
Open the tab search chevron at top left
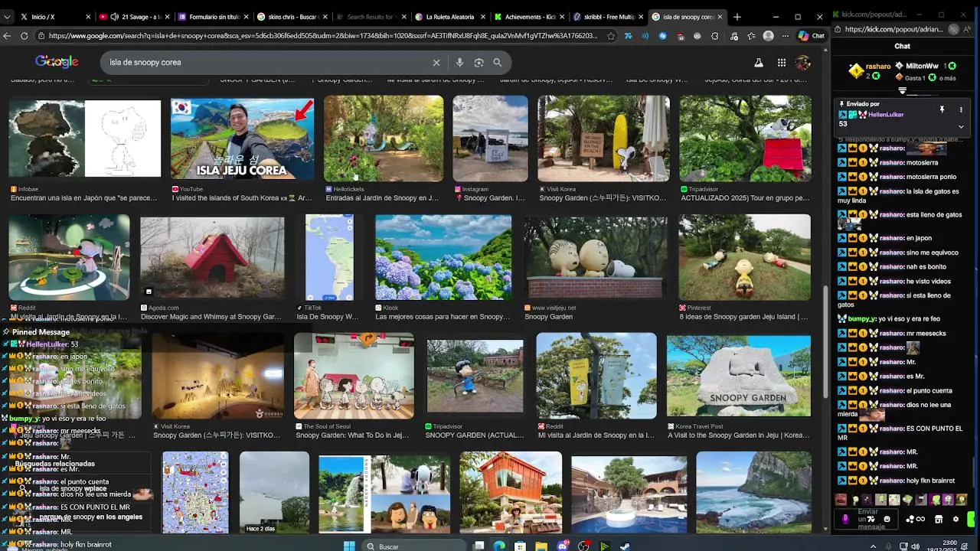(7, 17)
